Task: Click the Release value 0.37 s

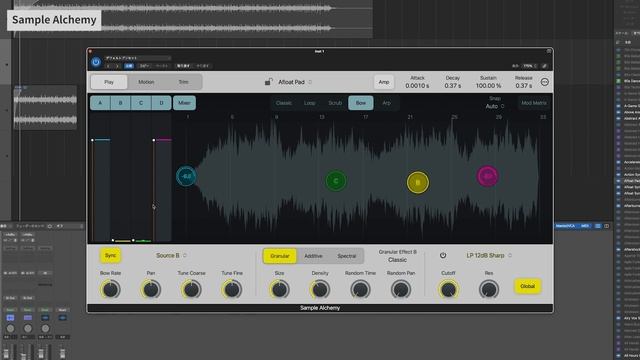Action: (x=523, y=86)
